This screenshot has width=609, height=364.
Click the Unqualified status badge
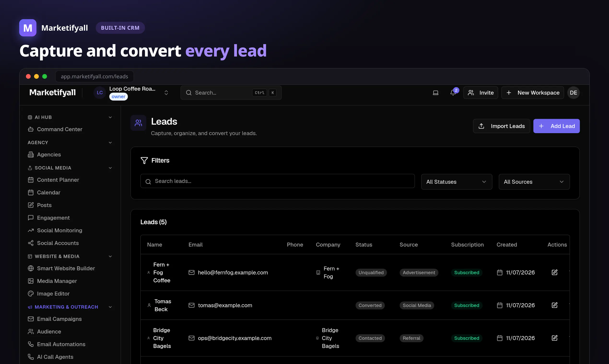tap(371, 273)
